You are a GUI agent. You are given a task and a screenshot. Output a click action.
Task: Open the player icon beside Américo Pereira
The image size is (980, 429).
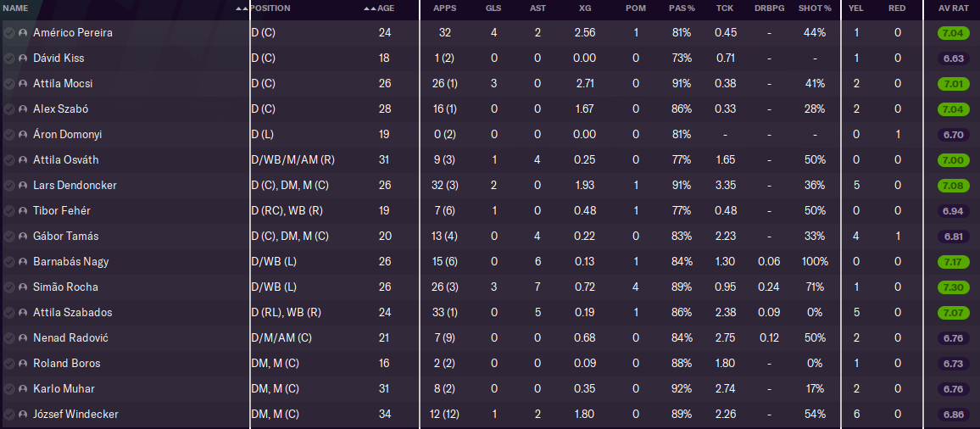(23, 33)
